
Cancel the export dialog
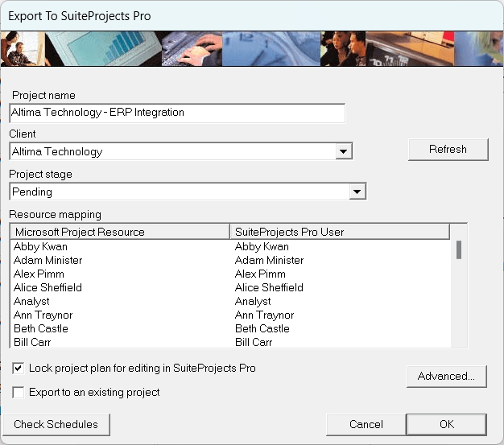tap(366, 424)
